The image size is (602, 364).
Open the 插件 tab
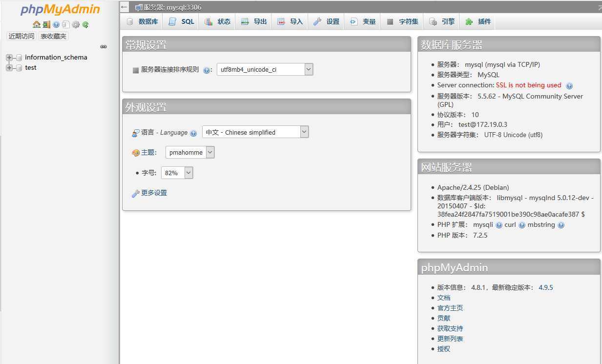coord(478,21)
